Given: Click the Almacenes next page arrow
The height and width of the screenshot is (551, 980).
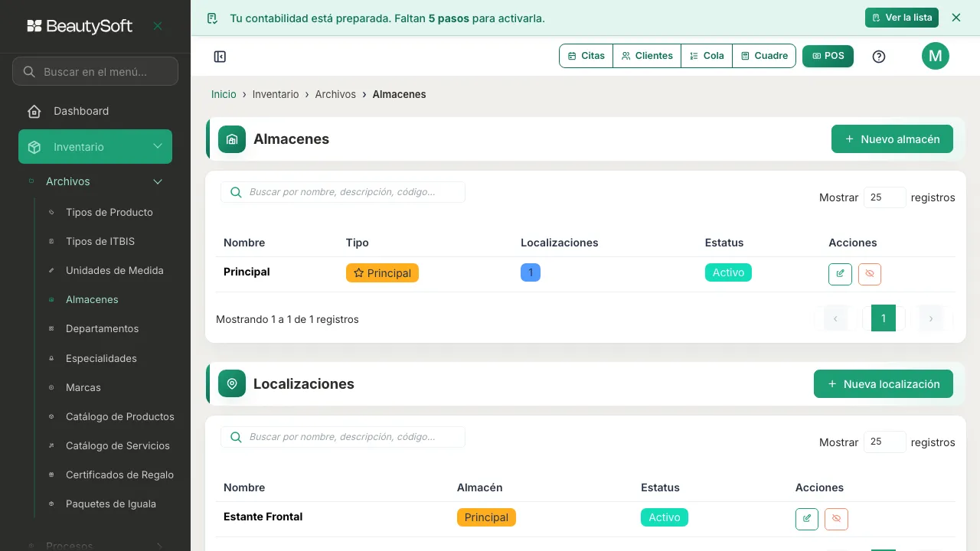Looking at the screenshot, I should (x=931, y=318).
